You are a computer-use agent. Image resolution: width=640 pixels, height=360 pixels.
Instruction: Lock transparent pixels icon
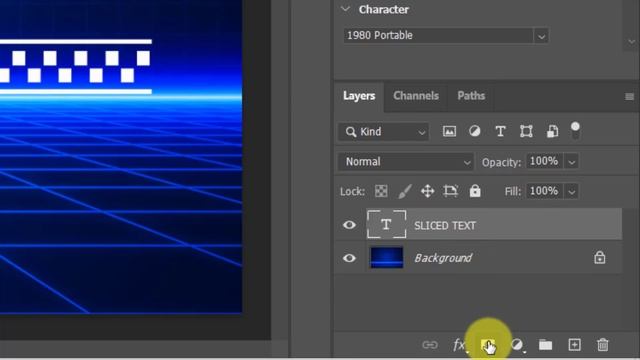pyautogui.click(x=381, y=191)
